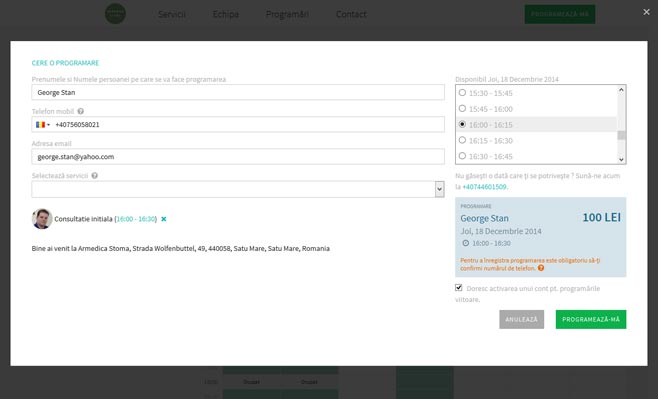The image size is (658, 399).
Task: Click the orange help icon in the phone confirmation notice
Action: pos(541,268)
